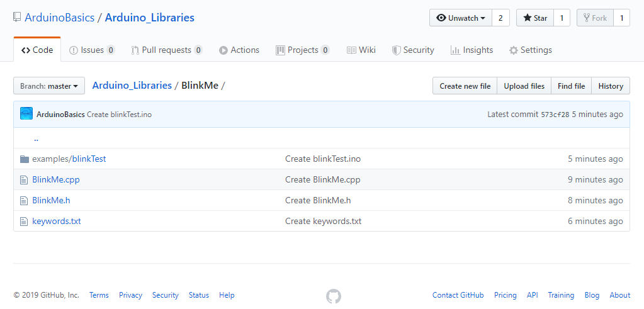Screen dimensions: 644x309
Task: Click the stargazers count 1
Action: click(x=562, y=18)
